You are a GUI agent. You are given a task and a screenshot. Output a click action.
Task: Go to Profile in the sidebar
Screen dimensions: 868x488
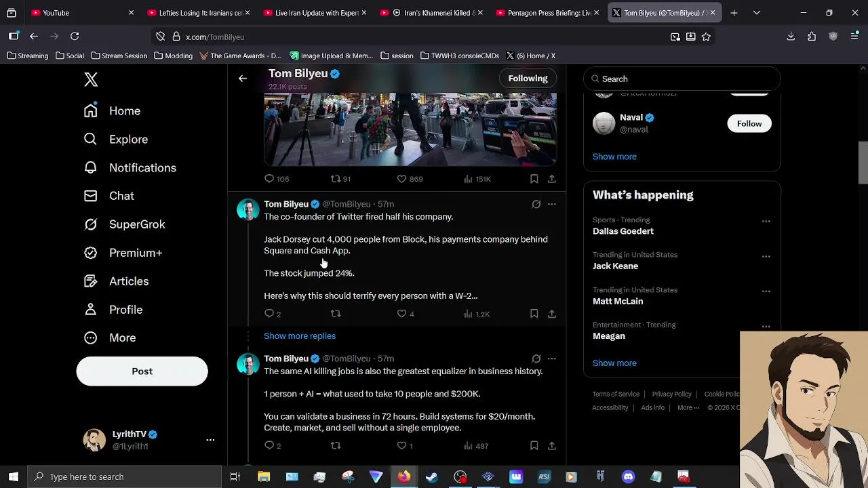(113, 310)
